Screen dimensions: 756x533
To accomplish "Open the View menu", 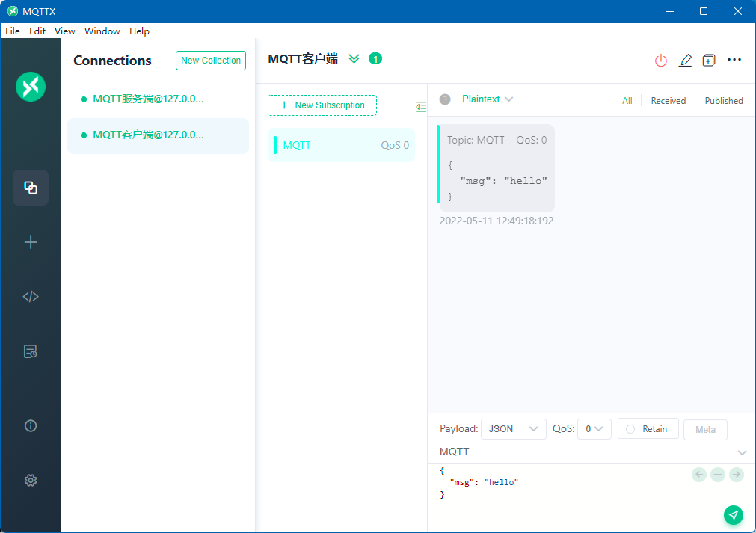I will point(64,31).
